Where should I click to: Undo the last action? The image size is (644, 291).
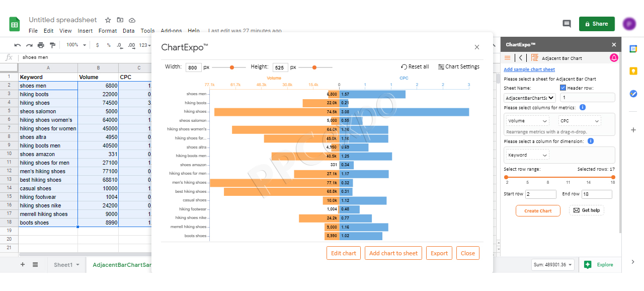pyautogui.click(x=18, y=45)
